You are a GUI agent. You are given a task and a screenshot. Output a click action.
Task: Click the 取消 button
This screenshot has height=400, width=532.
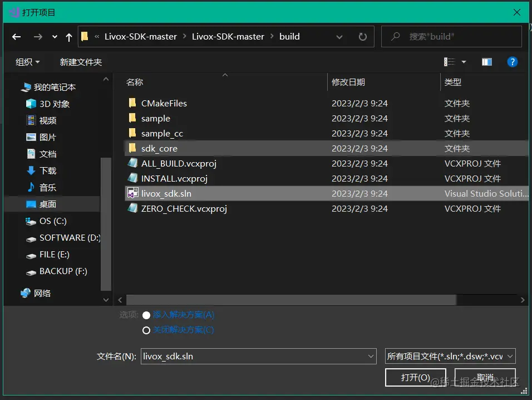click(x=485, y=377)
